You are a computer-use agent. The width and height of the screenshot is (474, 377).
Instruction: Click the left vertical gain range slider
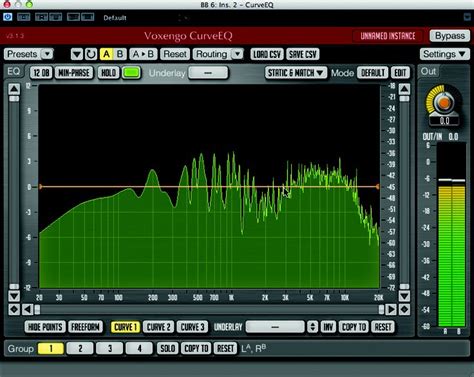point(14,193)
